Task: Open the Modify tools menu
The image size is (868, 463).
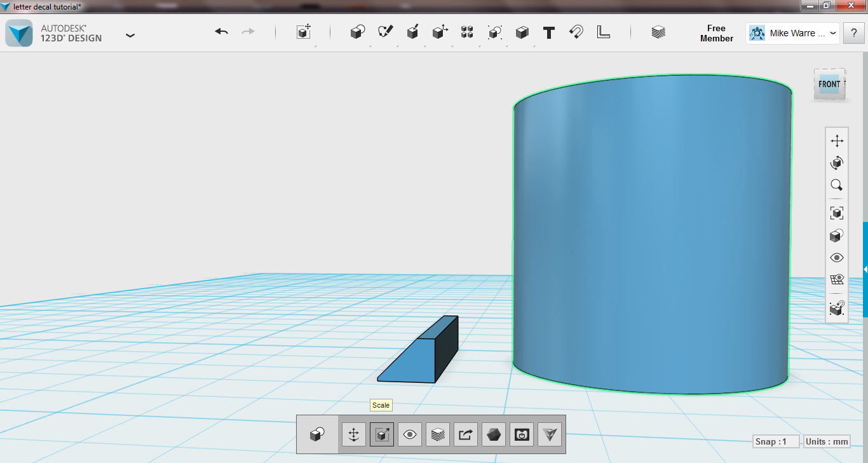Action: coord(440,32)
